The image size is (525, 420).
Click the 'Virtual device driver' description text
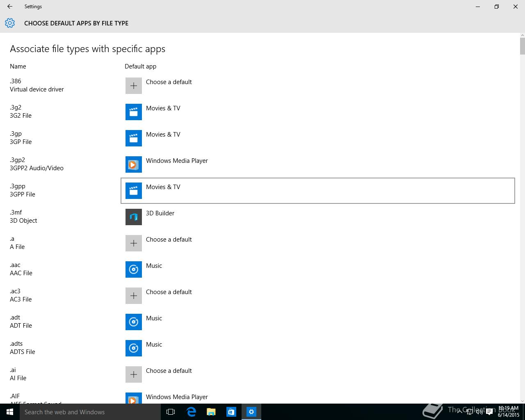[37, 89]
